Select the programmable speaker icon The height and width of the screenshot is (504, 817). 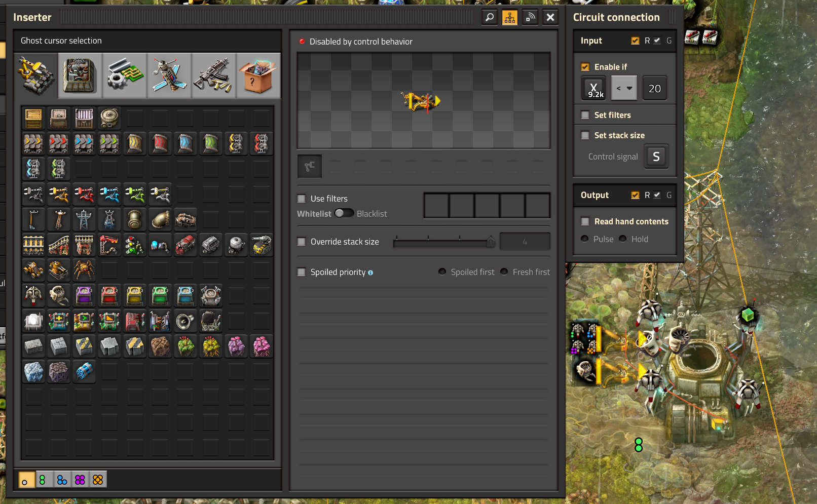point(185,321)
